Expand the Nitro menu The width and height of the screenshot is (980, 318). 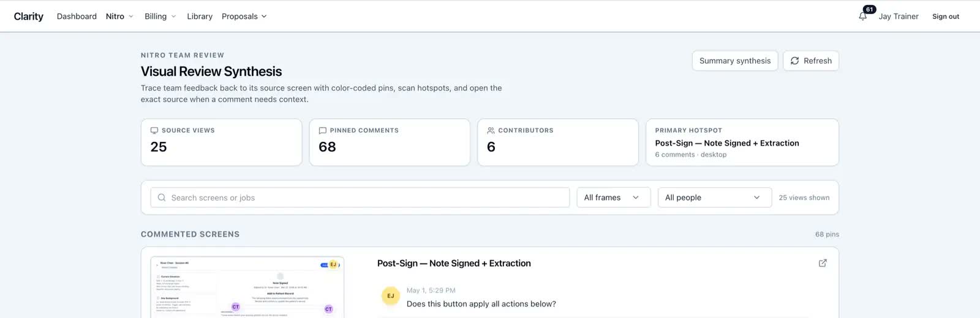(119, 17)
